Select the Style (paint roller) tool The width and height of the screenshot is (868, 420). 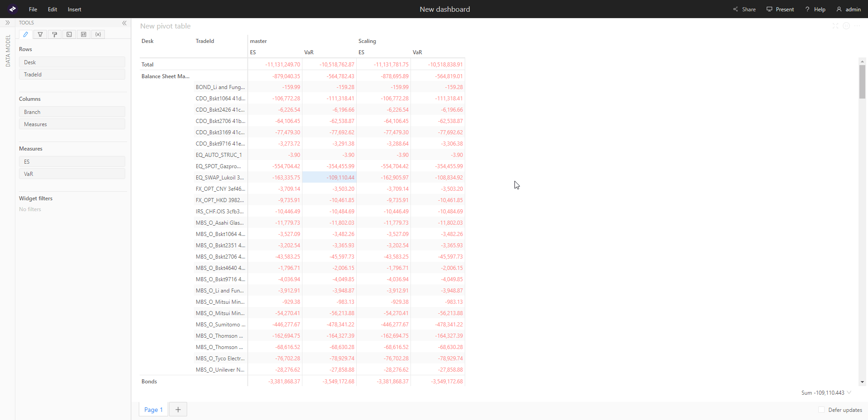(54, 34)
